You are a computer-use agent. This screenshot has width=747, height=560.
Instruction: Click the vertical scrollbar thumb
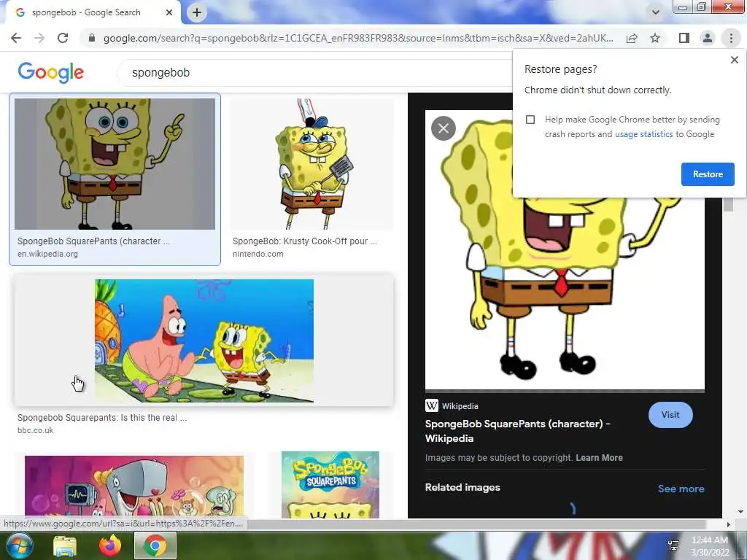[x=728, y=204]
